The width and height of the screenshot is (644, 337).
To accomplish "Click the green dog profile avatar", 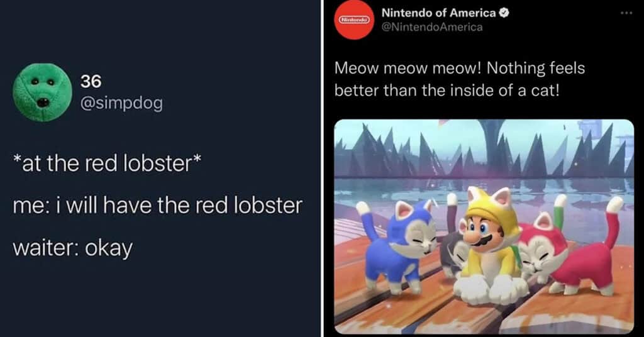I will (42, 92).
